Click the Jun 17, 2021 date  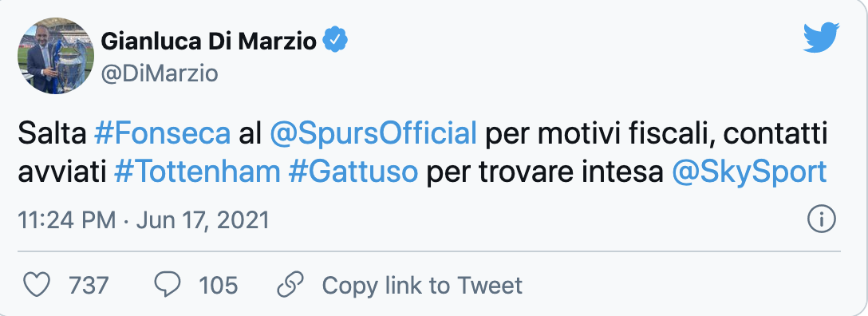pyautogui.click(x=203, y=221)
